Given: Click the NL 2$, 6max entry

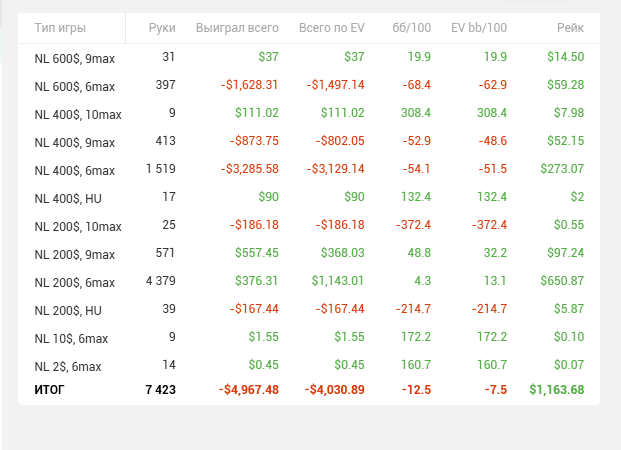Looking at the screenshot, I should pos(65,366).
